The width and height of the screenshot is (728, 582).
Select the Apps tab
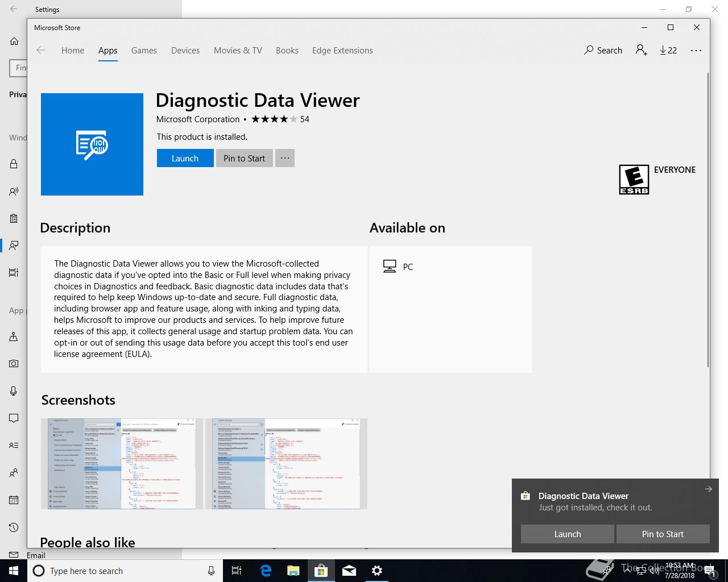point(107,50)
